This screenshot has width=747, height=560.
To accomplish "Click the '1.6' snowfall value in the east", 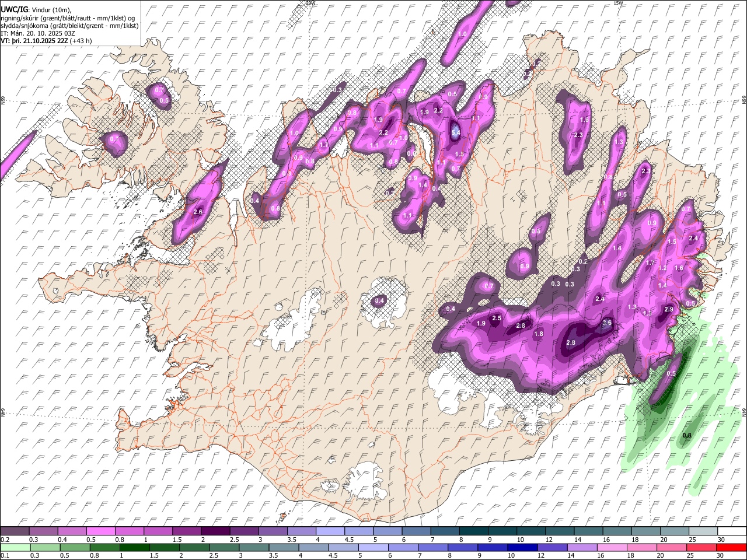I will coord(679,268).
